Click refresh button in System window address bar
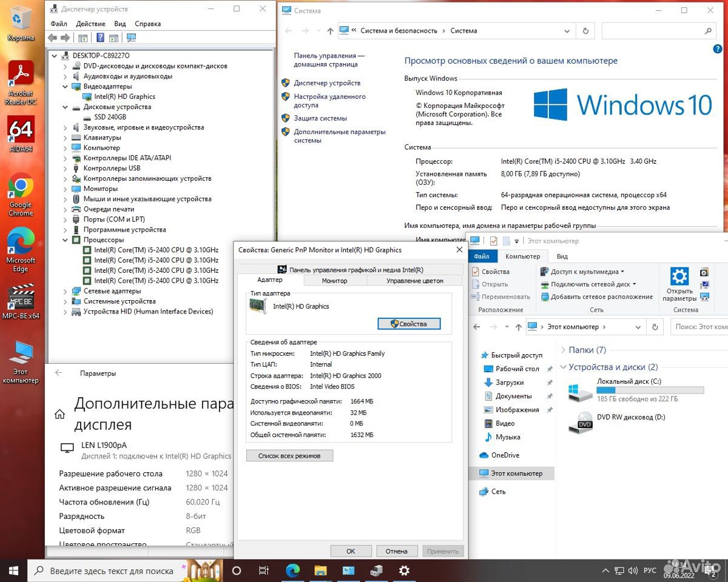 tap(585, 30)
